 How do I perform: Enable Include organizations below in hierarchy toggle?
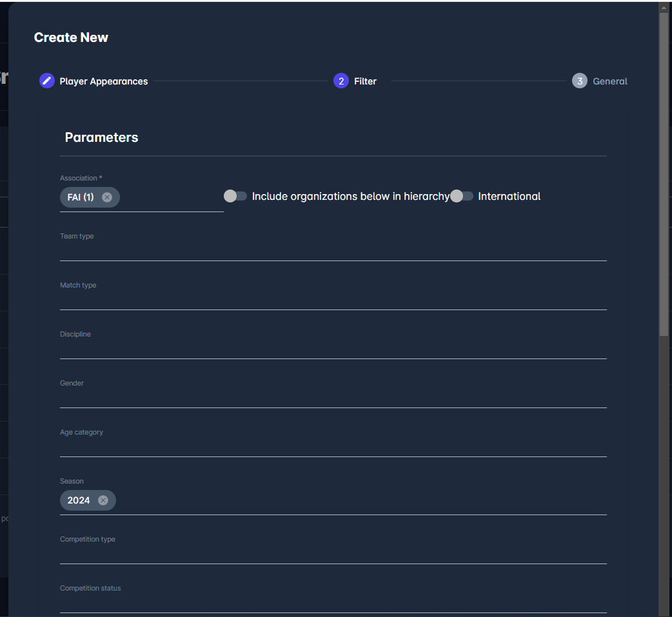click(x=235, y=196)
